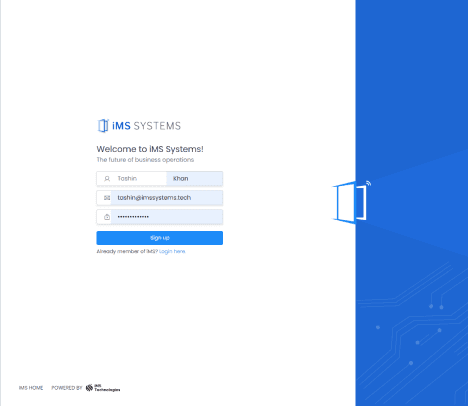Click the user silhouette icon in name field
Screen dimensions: 468x406
point(107,179)
